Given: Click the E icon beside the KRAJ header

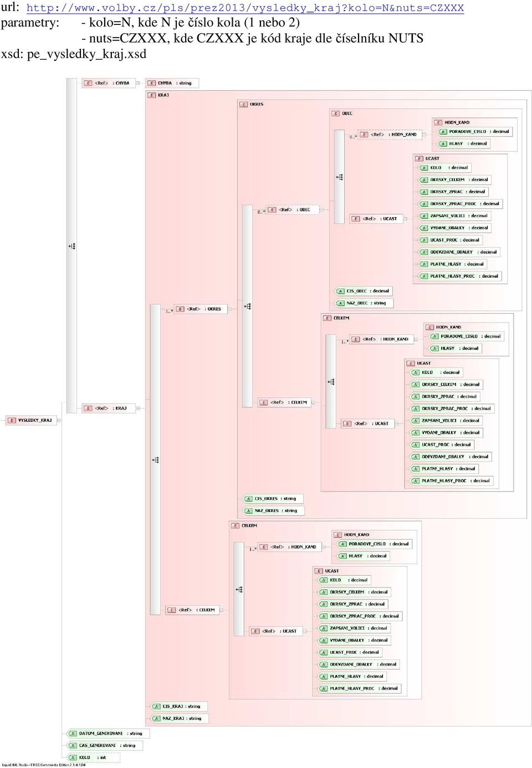Looking at the screenshot, I should click(152, 95).
